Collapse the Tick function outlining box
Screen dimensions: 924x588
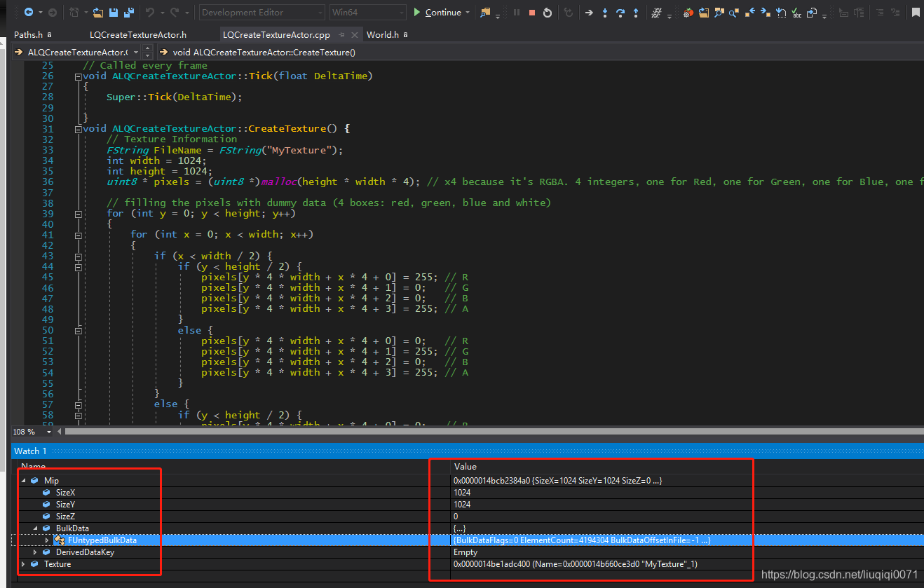point(78,76)
